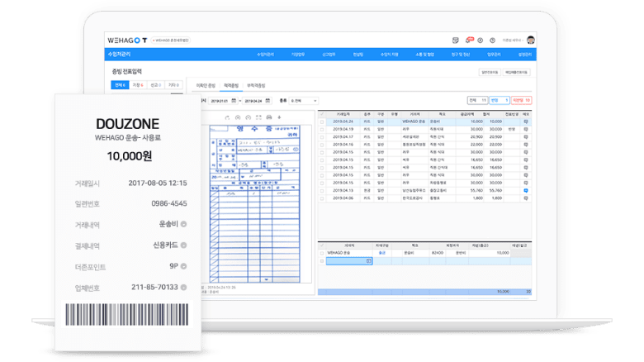Switch to the 부적격증빙 tab
Viewport: 644px width, 362px height.
[x=256, y=86]
